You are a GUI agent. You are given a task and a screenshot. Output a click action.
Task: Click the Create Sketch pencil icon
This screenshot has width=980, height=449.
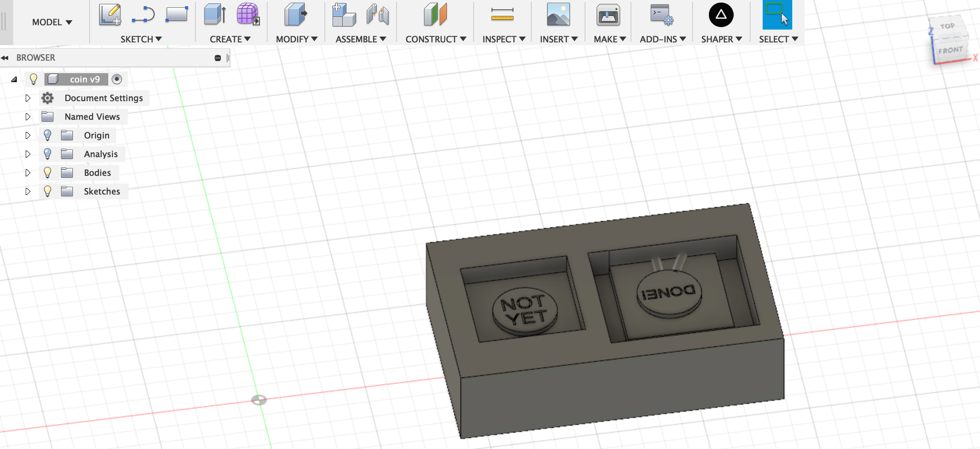pos(110,15)
